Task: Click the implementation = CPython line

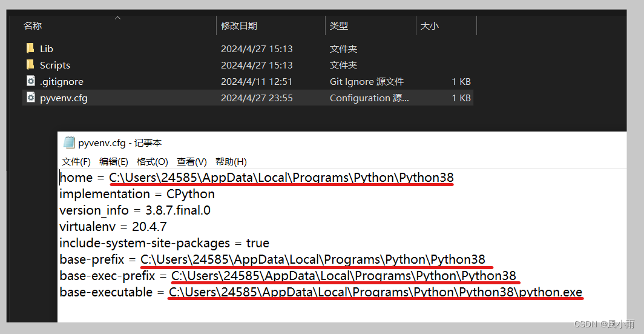Action: [x=137, y=194]
